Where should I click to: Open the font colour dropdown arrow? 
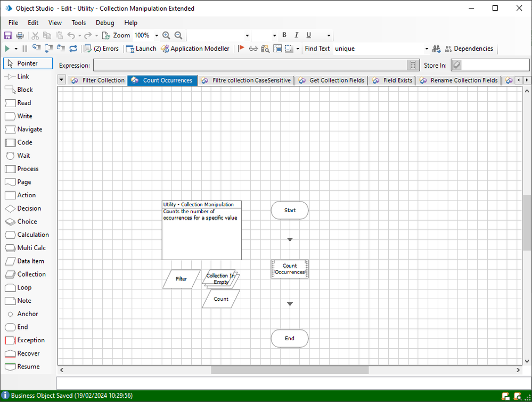329,35
